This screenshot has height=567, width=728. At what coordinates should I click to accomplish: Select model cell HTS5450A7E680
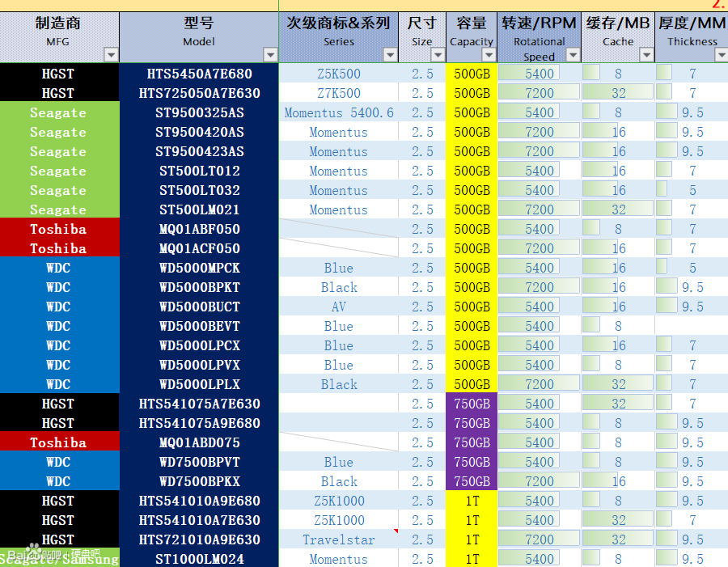[x=199, y=74]
